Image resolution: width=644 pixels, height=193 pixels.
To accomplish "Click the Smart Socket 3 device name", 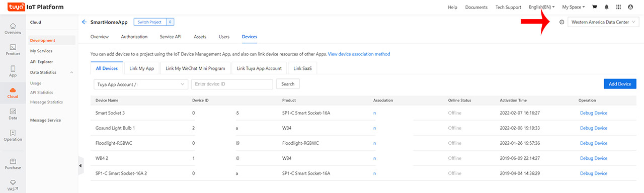I will (110, 113).
